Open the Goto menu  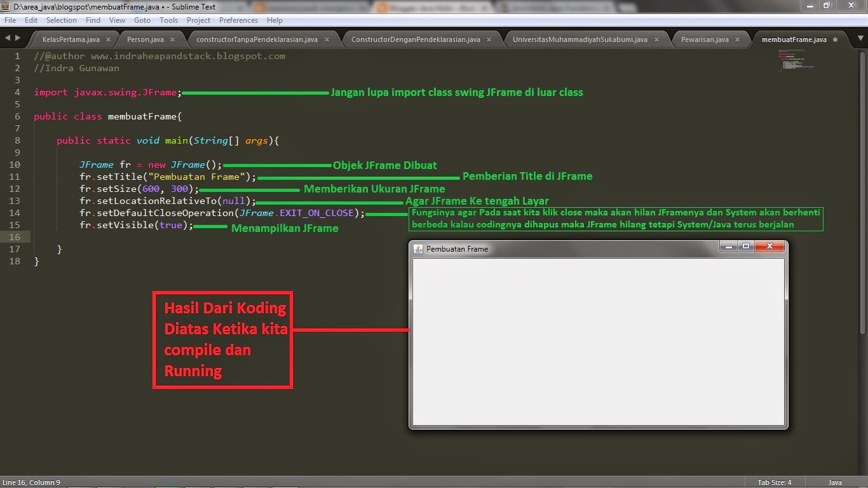142,20
